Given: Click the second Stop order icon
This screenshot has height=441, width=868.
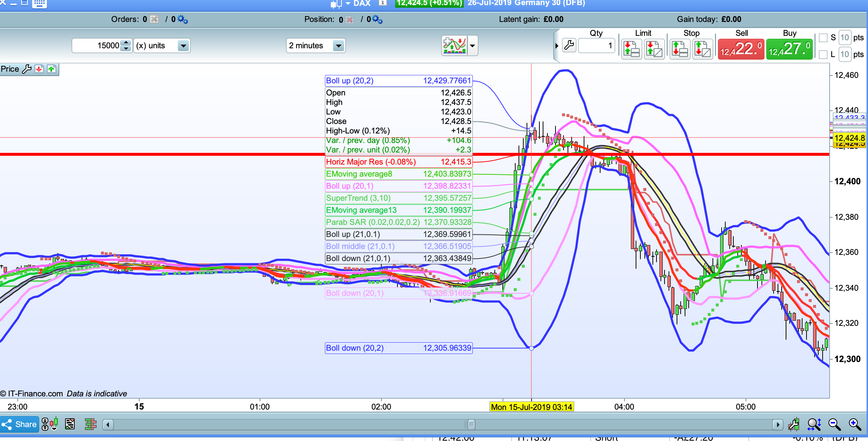Looking at the screenshot, I should (x=702, y=49).
